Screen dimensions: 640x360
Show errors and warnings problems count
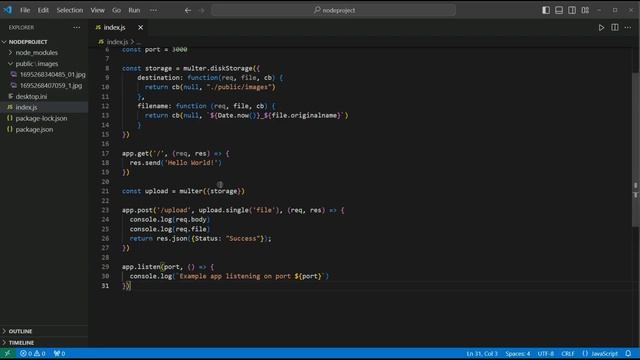(x=33, y=353)
